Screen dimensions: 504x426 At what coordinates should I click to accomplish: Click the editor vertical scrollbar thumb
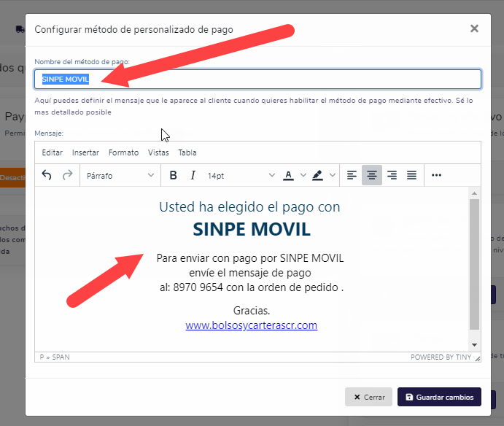coord(474,264)
